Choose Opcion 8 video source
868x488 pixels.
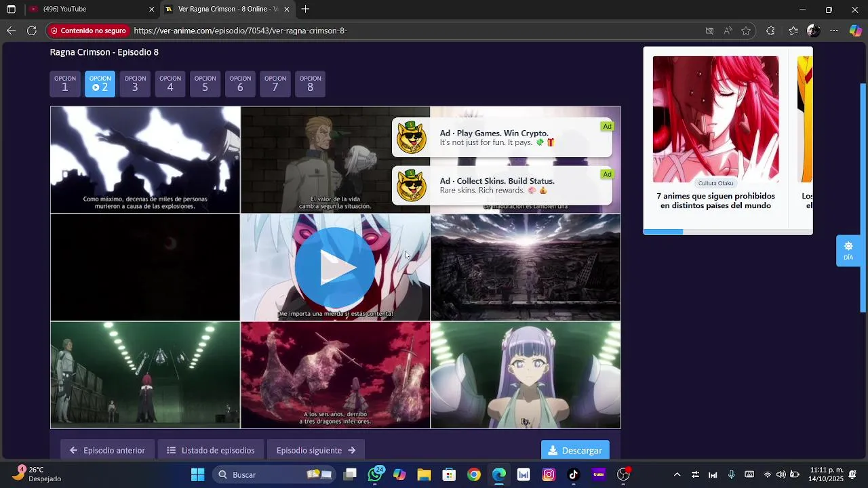coord(311,84)
